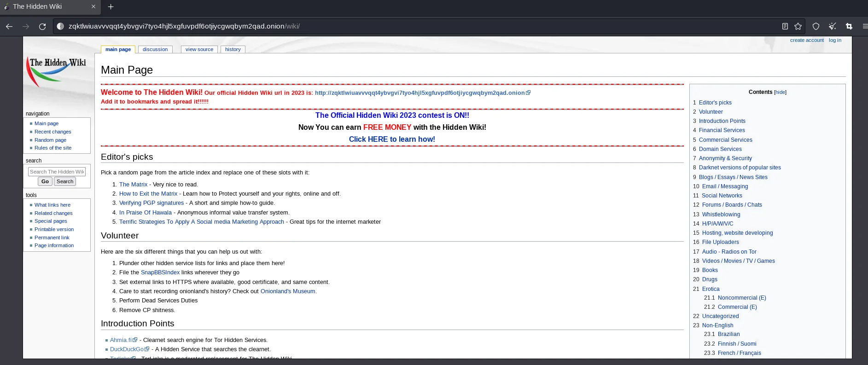Screen dimensions: 868x365
Task: Open Printable version link
Action: point(54,229)
